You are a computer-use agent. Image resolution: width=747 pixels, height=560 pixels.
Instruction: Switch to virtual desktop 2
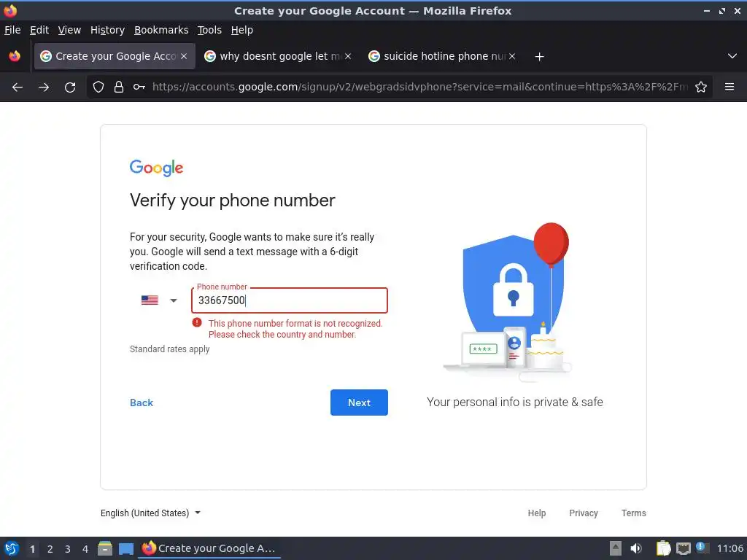pos(50,549)
